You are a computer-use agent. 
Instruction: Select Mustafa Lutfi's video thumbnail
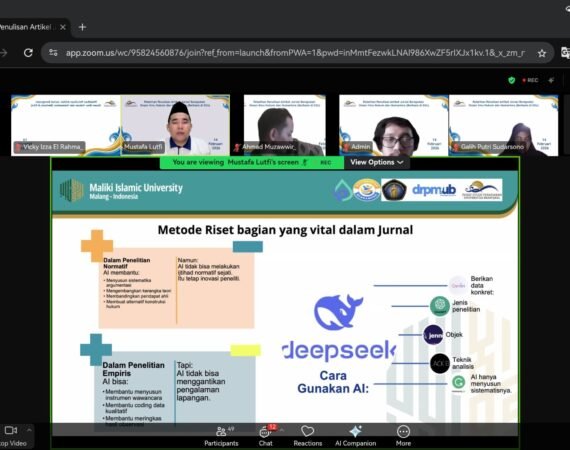click(x=176, y=125)
